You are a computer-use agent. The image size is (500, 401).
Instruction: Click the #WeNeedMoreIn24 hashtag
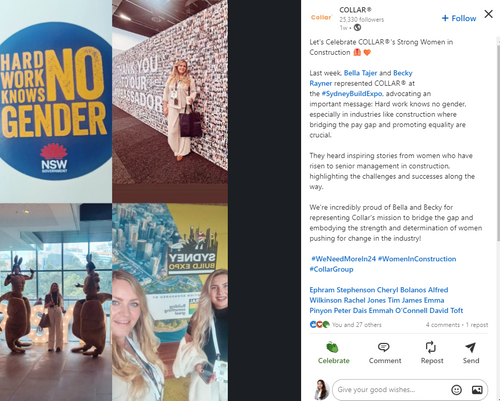tap(343, 259)
